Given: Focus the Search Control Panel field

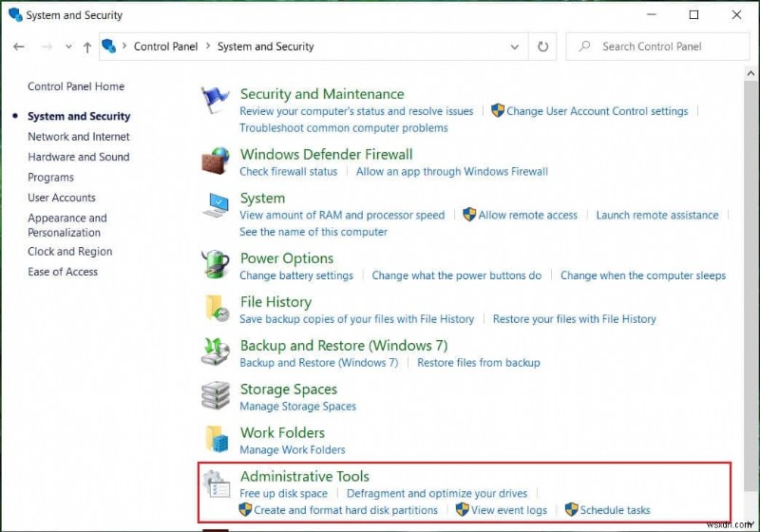Looking at the screenshot, I should tap(665, 47).
